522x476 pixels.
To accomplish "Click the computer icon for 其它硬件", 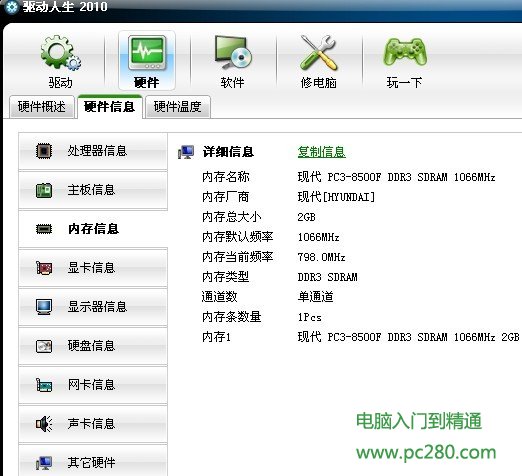I will (44, 463).
